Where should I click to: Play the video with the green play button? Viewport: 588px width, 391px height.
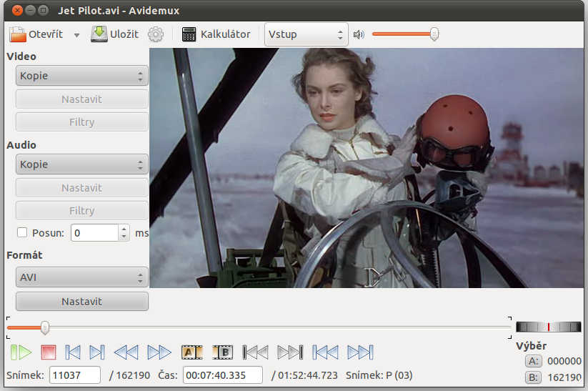click(x=21, y=352)
